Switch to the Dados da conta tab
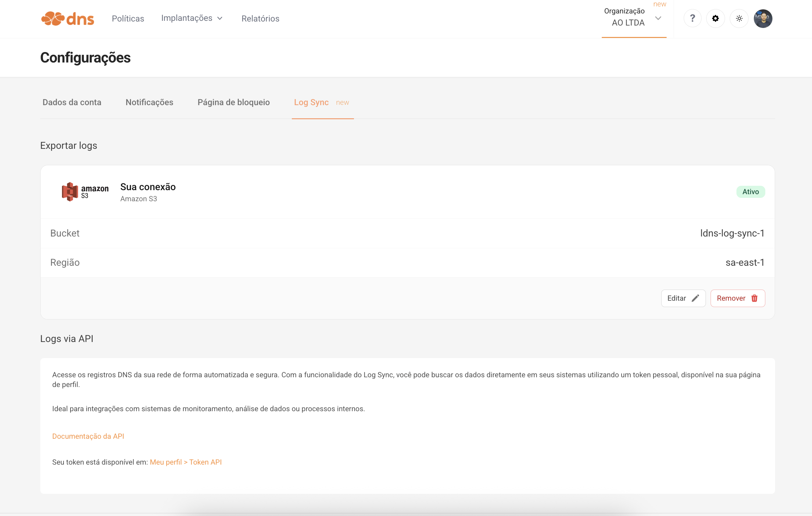This screenshot has height=516, width=812. point(72,102)
